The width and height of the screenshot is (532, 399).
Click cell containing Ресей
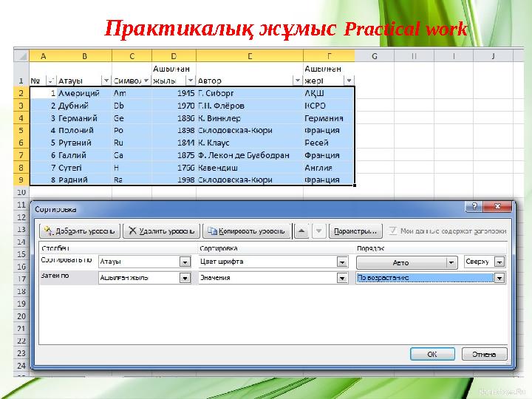(329, 143)
